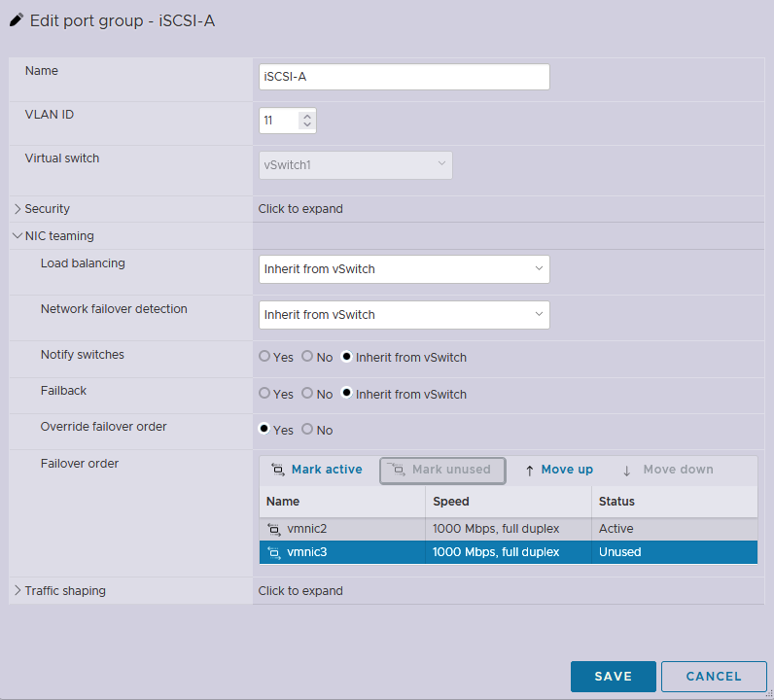Viewport: 774px width, 700px height.
Task: Set Failback to No
Action: tap(307, 394)
